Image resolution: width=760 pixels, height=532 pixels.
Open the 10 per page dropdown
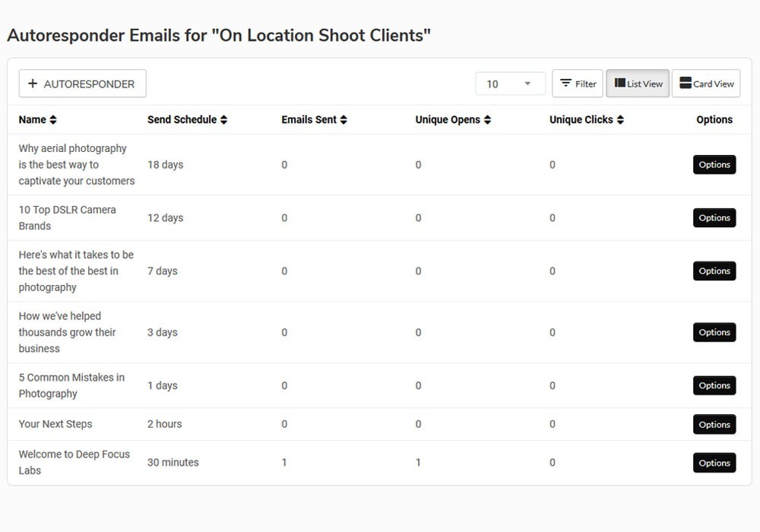pyautogui.click(x=511, y=84)
